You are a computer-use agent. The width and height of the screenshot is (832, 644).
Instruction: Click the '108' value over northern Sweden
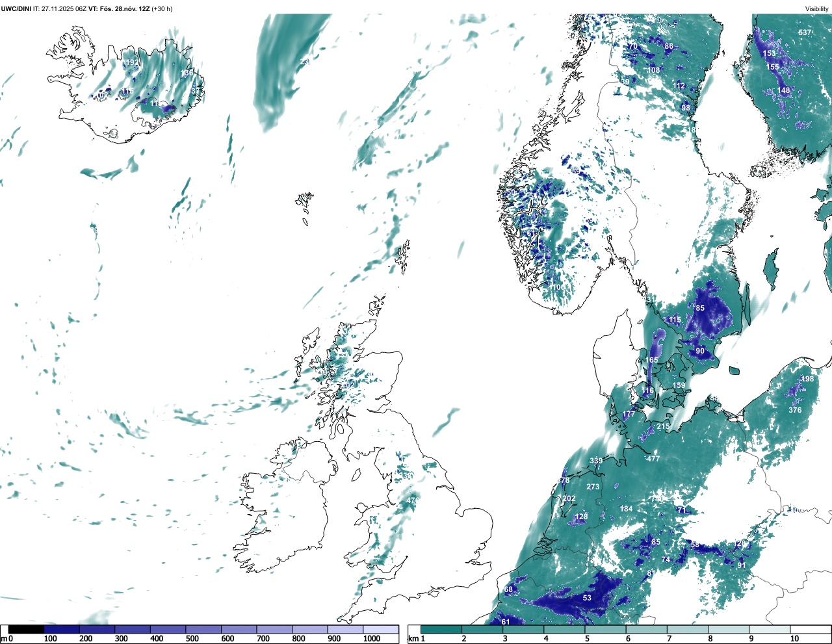click(x=653, y=70)
